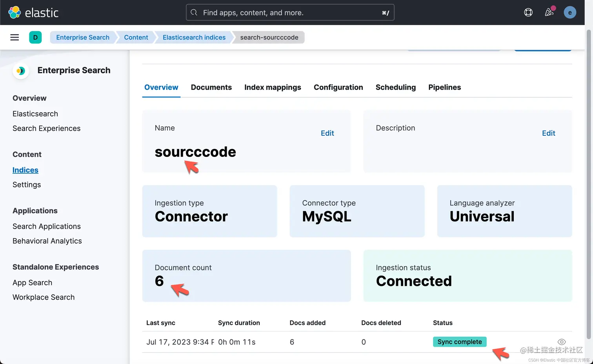Viewport: 593px width, 364px height.
Task: Click the Applications sidebar heading
Action: (35, 211)
